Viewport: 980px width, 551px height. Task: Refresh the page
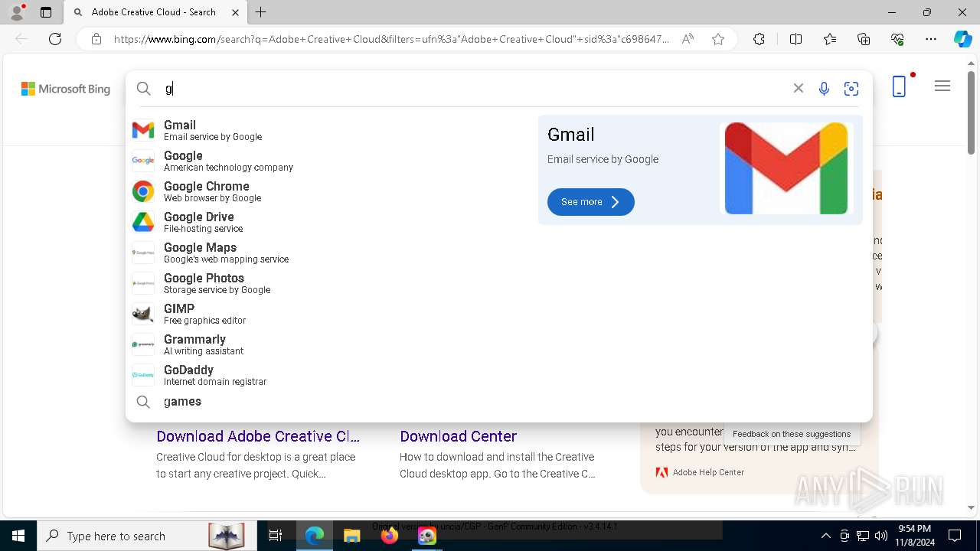coord(55,39)
